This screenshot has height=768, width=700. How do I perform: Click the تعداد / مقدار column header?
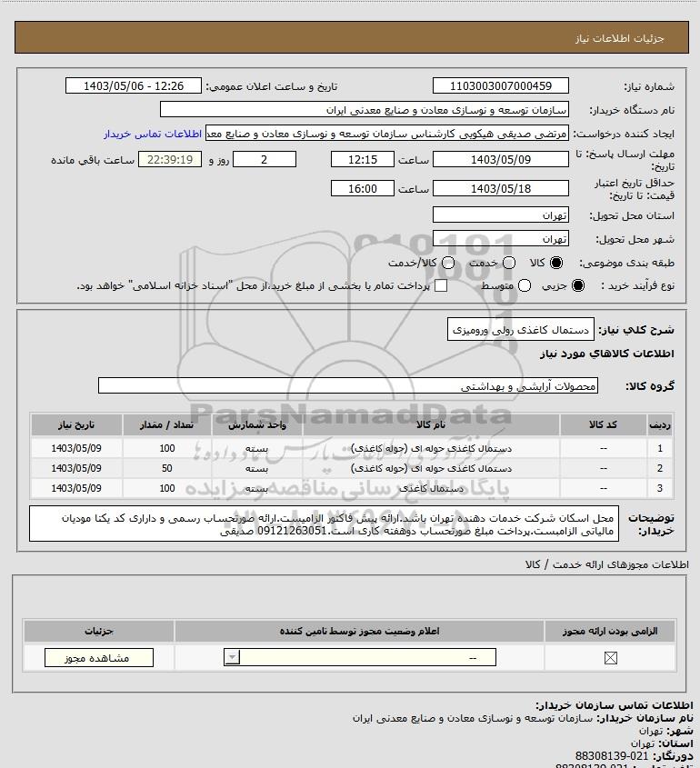tap(167, 424)
